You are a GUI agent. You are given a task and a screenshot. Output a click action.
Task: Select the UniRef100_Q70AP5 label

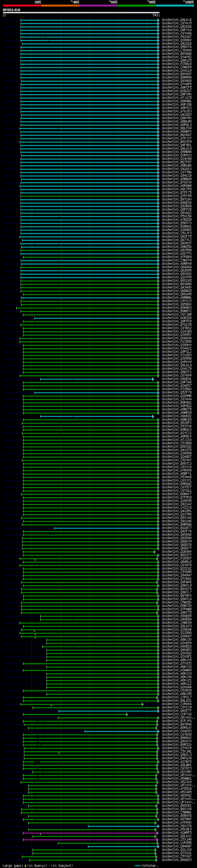pos(177,85)
